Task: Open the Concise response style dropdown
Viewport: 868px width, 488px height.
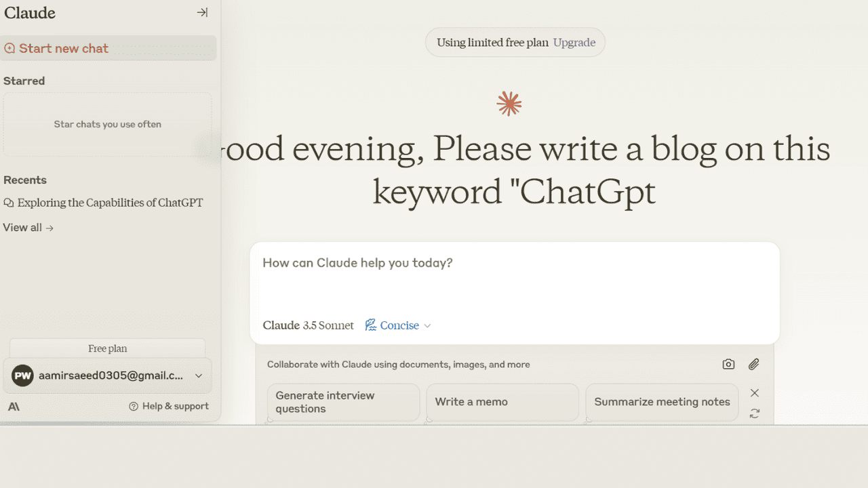Action: coord(398,325)
